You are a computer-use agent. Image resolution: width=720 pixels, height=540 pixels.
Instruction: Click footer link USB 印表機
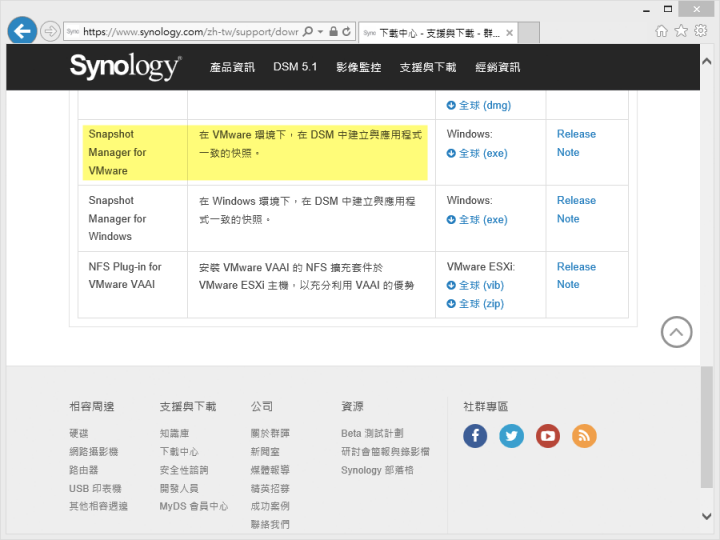point(95,488)
